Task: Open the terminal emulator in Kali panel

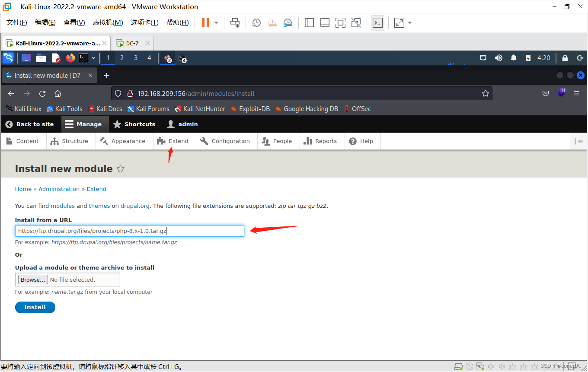Action: point(83,58)
